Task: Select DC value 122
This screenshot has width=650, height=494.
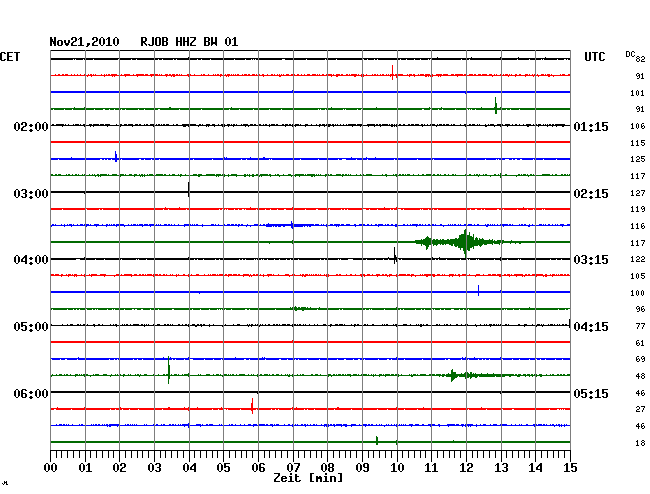Action: [x=638, y=259]
